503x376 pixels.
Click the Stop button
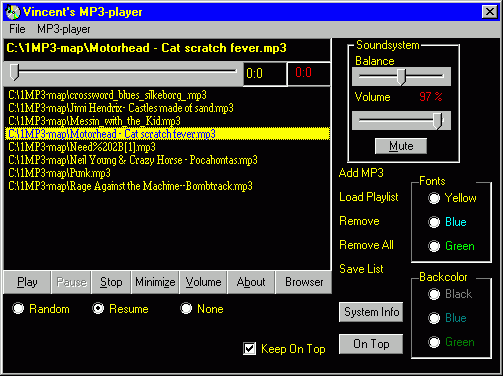coord(111,282)
